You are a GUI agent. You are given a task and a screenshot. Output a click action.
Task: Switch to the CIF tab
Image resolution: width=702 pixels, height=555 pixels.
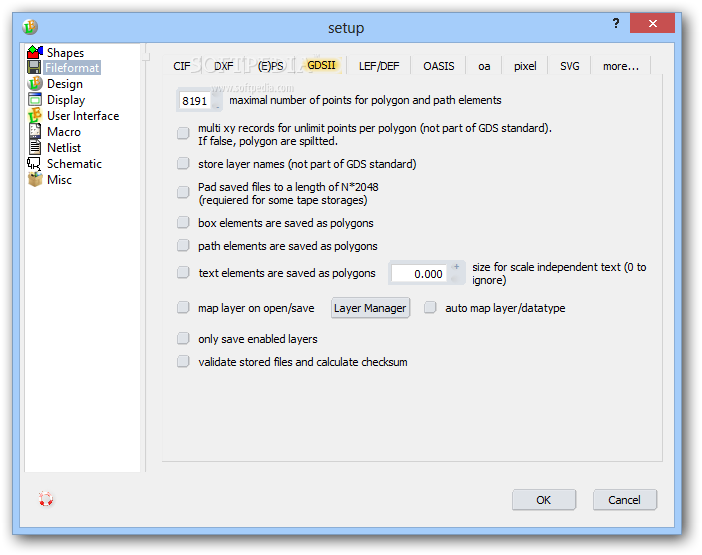[182, 66]
